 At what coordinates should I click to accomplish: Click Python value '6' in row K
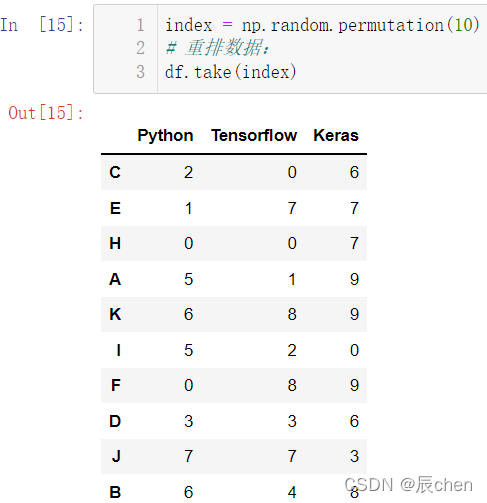coord(189,314)
